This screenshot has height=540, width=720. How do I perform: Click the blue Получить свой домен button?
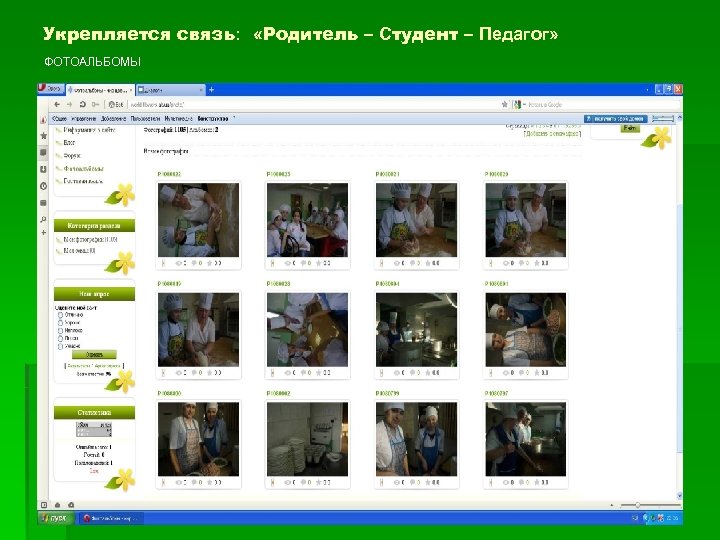point(616,118)
